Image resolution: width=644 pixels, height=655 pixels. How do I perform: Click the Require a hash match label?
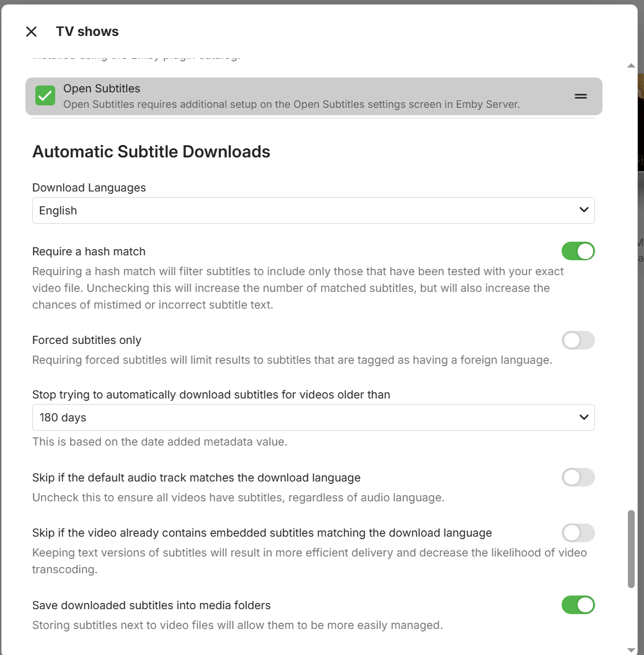click(x=89, y=252)
